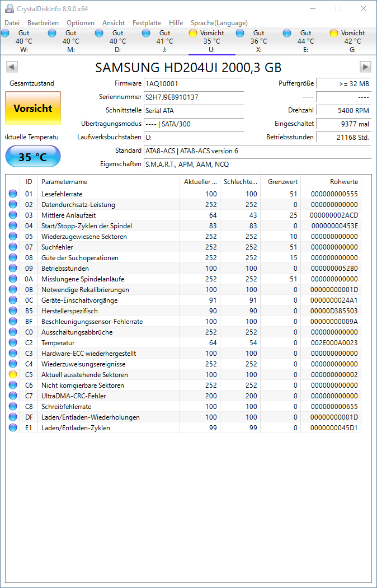Image resolution: width=377 pixels, height=588 pixels.
Task: Click the Betriebsstunden value 21168 Std.
Action: pyautogui.click(x=343, y=137)
